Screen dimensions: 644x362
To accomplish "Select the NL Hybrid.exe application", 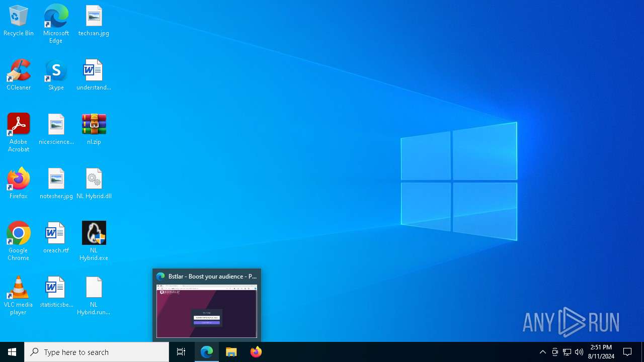I will [94, 241].
